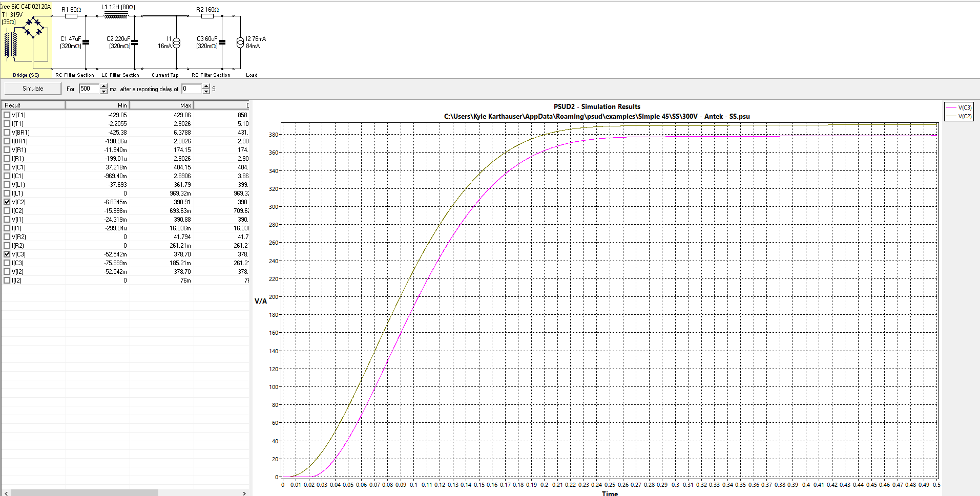Click the 'LC Filter Section' label

(x=120, y=75)
